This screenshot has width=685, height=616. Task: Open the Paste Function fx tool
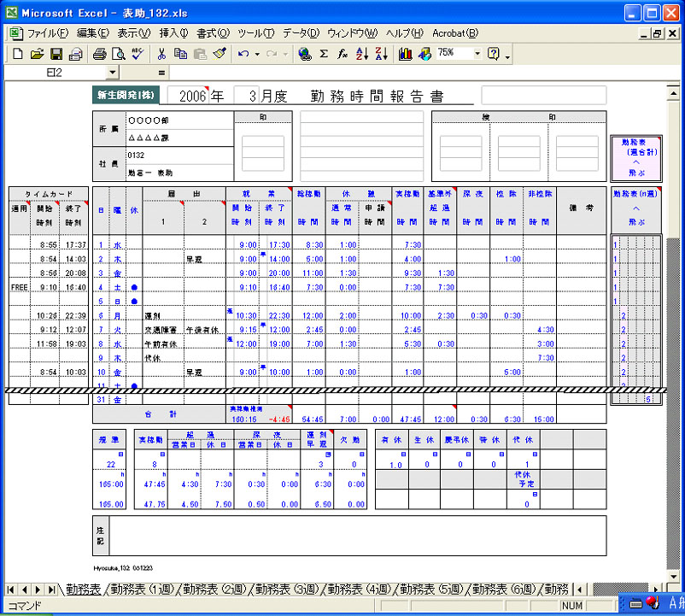pos(342,54)
